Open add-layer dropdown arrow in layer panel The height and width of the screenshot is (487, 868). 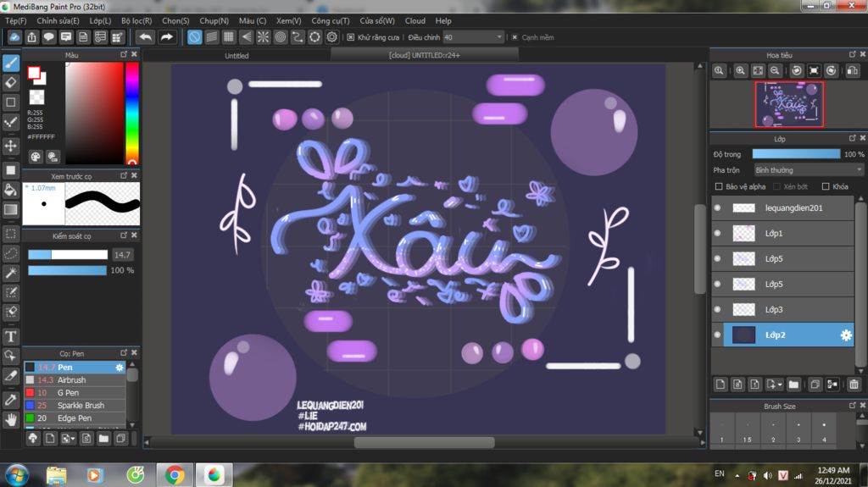tap(780, 384)
